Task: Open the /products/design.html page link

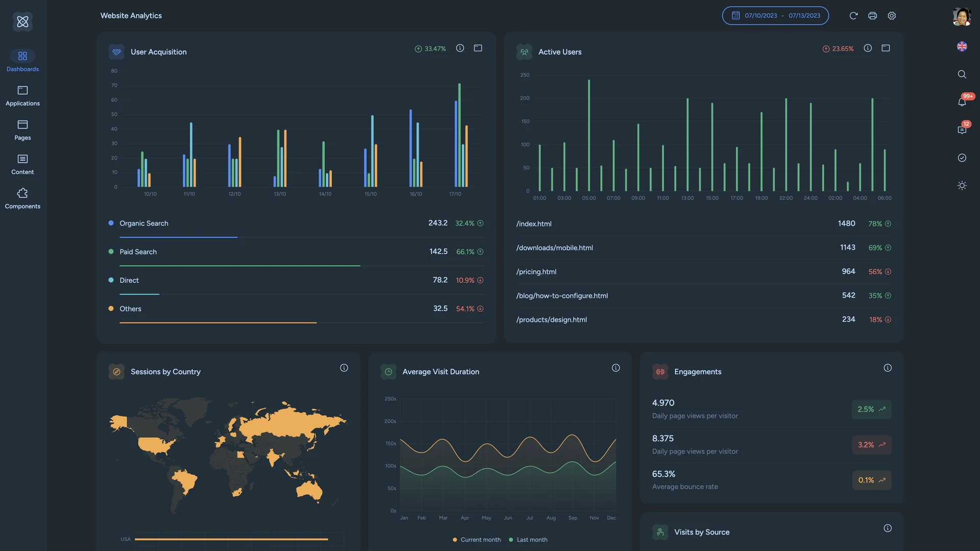Action: 551,320
